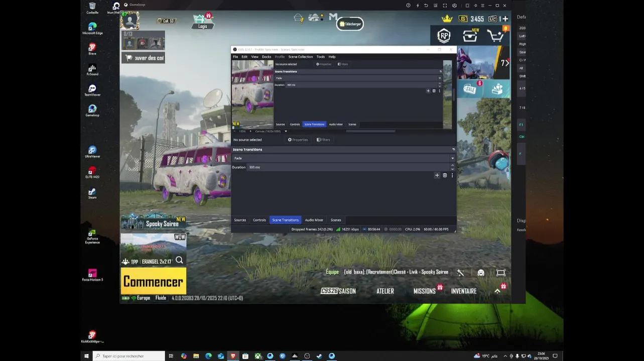644x361 pixels.
Task: Click the main Filters button in OBS
Action: coord(323,140)
